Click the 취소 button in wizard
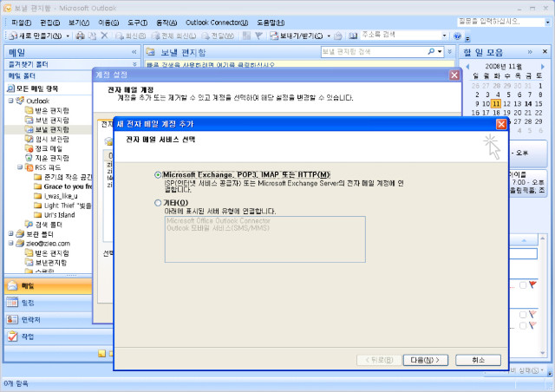 [x=478, y=360]
